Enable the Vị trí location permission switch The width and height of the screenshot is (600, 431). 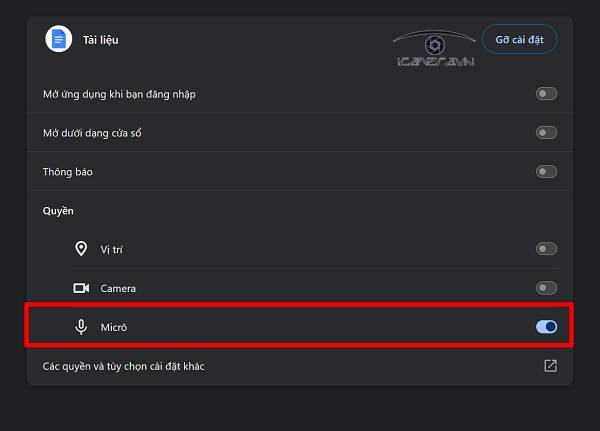(x=546, y=249)
